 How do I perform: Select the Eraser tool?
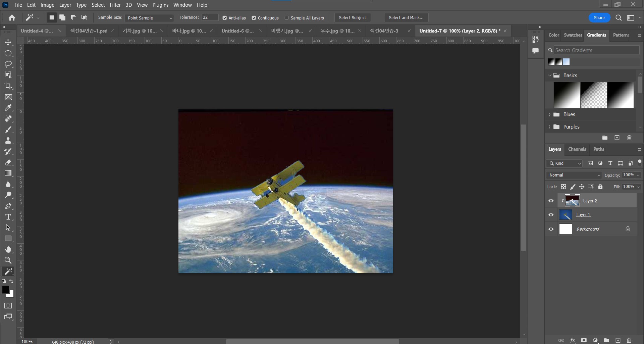(8, 162)
